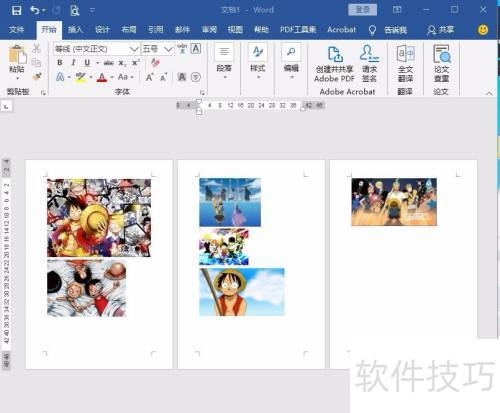Click the 全文翻译 button
This screenshot has width=500, height=413.
pyautogui.click(x=405, y=64)
